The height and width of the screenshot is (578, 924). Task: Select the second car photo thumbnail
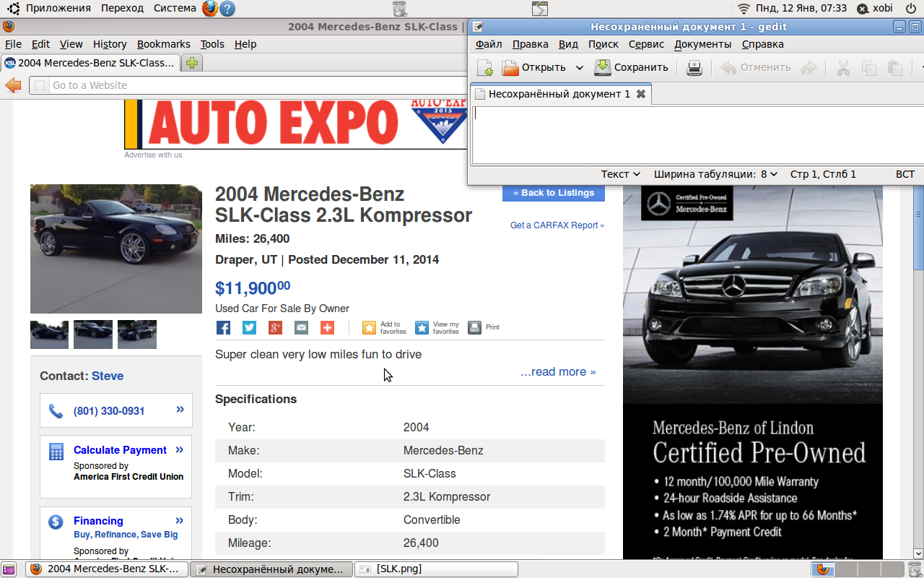[x=93, y=335]
